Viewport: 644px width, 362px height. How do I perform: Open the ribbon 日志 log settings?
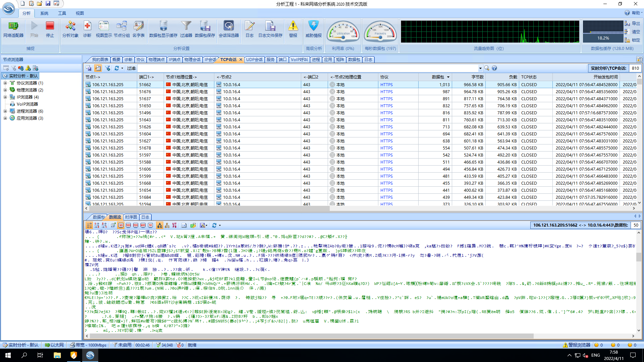250,29
